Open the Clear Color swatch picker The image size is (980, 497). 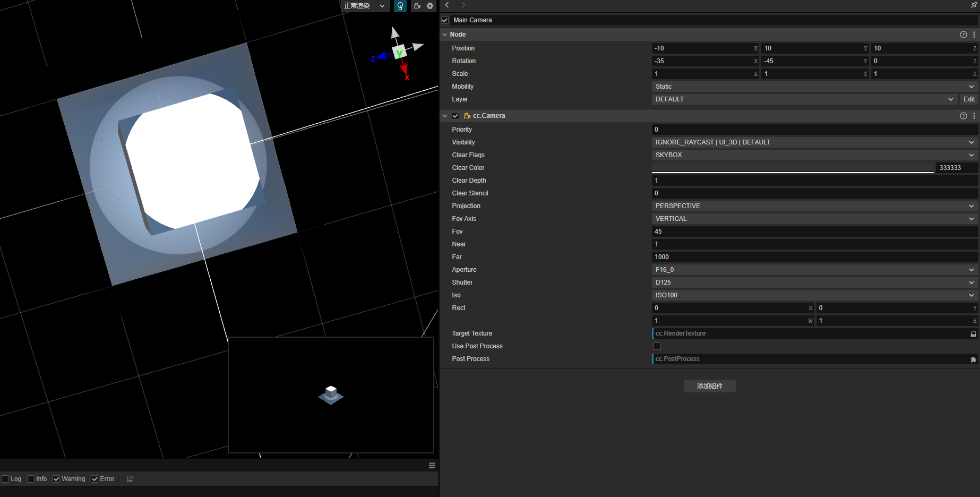pos(792,168)
